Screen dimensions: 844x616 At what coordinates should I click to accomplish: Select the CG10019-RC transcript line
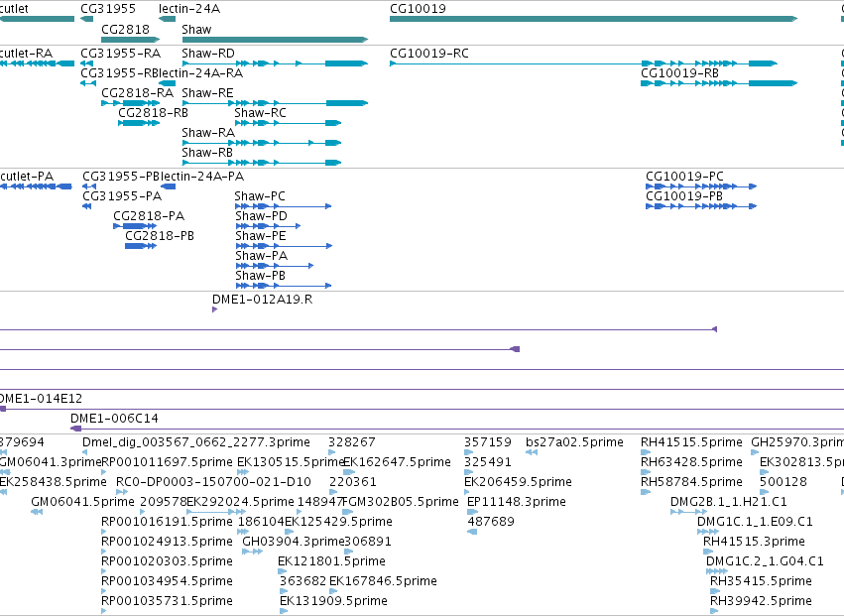pos(583,63)
